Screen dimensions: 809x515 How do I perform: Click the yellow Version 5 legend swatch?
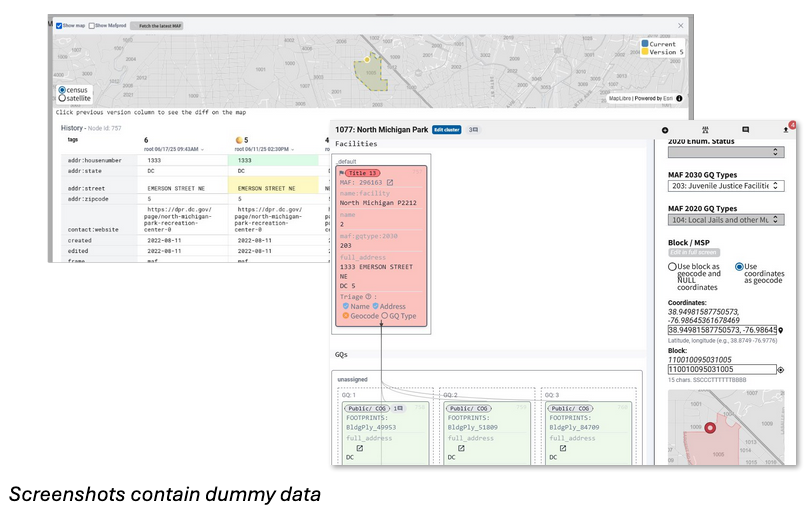point(644,52)
